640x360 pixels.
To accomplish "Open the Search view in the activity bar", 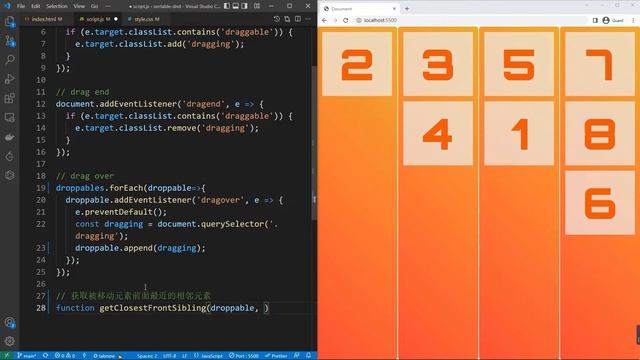I will tap(9, 60).
